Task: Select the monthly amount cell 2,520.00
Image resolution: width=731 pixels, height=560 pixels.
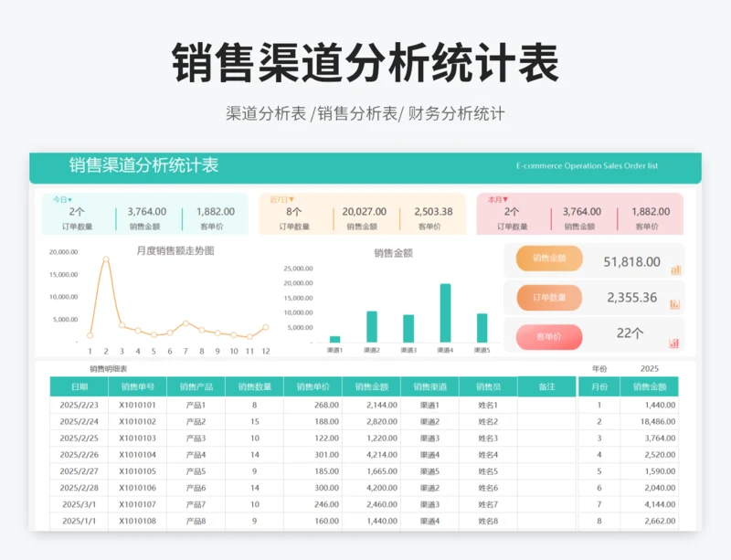Action: pos(650,455)
